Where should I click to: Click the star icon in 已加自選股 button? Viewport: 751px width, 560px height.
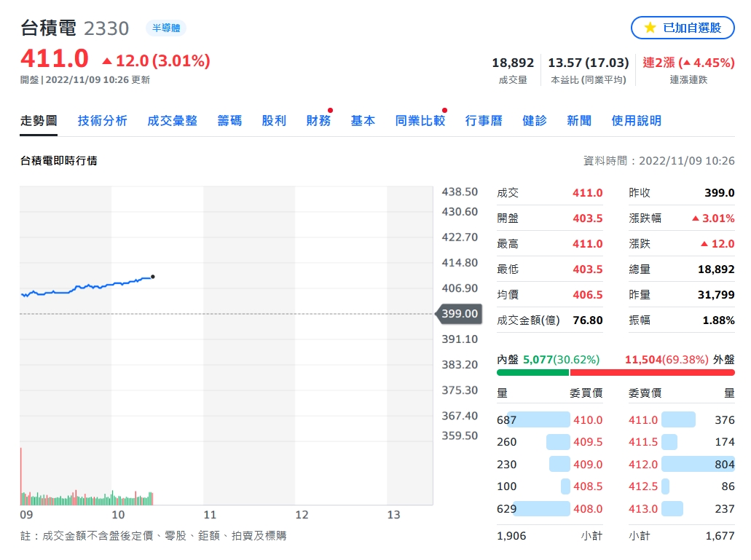pos(650,28)
